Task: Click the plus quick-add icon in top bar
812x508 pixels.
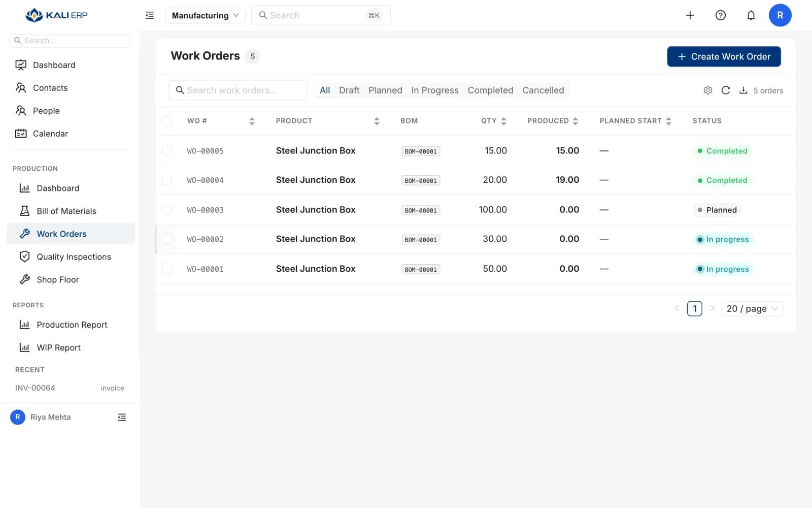Action: 690,15
